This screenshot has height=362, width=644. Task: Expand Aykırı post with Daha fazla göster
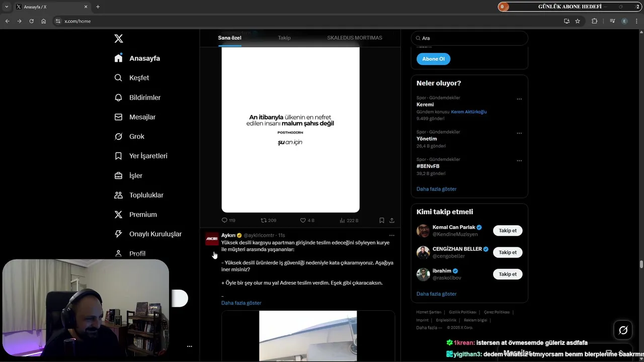tap(241, 303)
